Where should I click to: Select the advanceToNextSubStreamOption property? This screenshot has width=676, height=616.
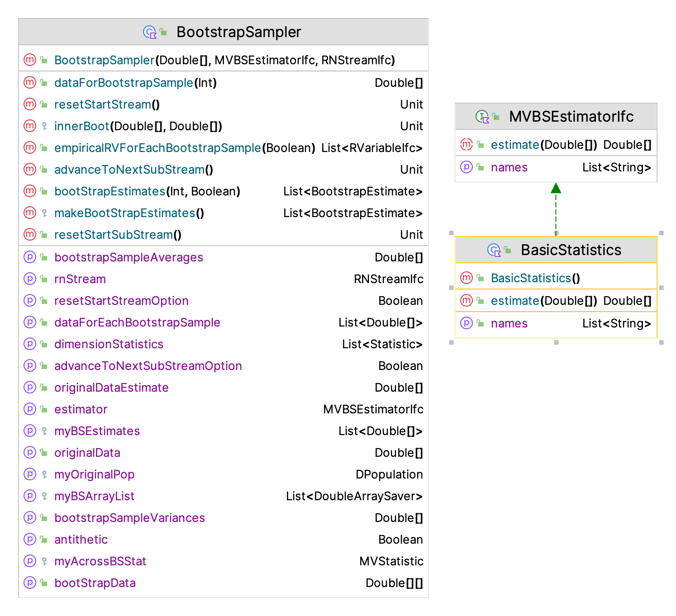tap(148, 366)
